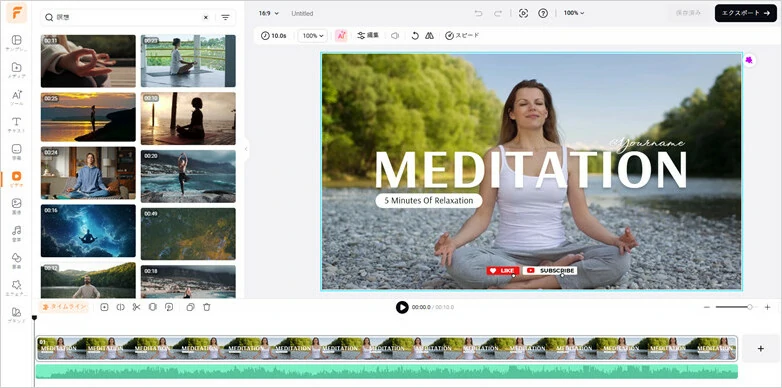Image resolution: width=782 pixels, height=388 pixels.
Task: Select the 00:23 porch yoga video thumbnail
Action: click(188, 61)
